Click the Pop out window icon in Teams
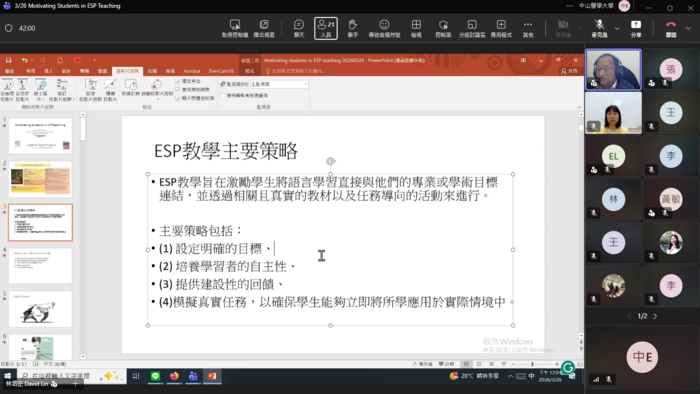 264,28
